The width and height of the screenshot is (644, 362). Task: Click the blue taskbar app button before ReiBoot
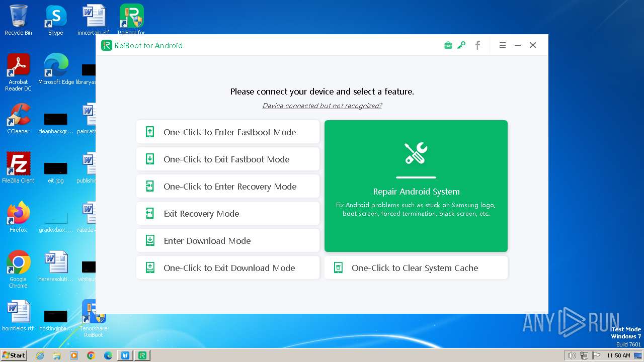tap(125, 355)
